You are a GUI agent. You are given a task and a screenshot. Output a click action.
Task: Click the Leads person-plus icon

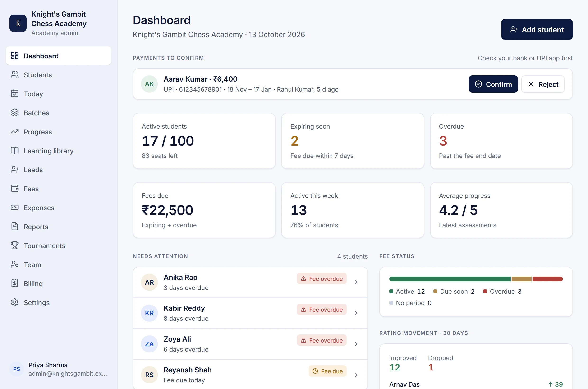[x=15, y=169]
